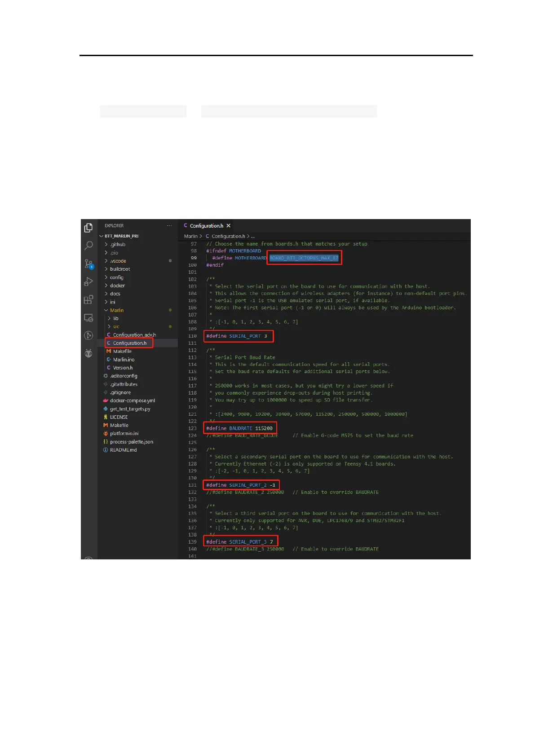Click line number 110 in the gutter
Image resolution: width=535 pixels, height=756 pixels.
(x=193, y=336)
